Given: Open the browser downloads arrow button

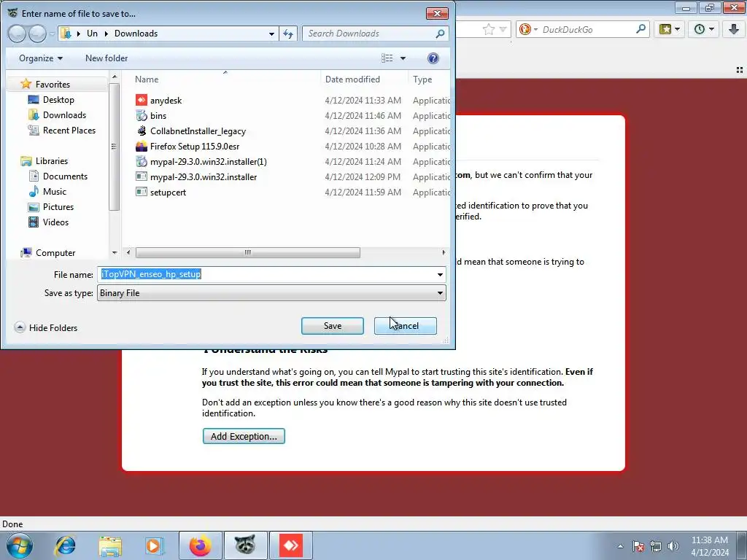Looking at the screenshot, I should 734,29.
